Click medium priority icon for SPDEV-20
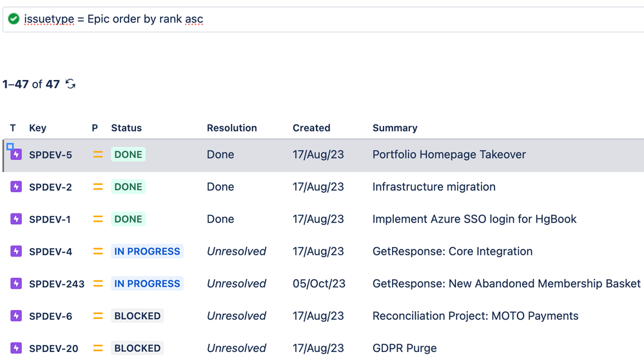Screen dimensions: 644x361 point(98,348)
